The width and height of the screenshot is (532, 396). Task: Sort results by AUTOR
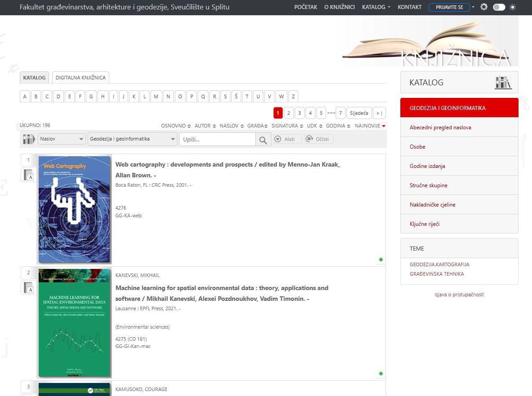point(205,126)
